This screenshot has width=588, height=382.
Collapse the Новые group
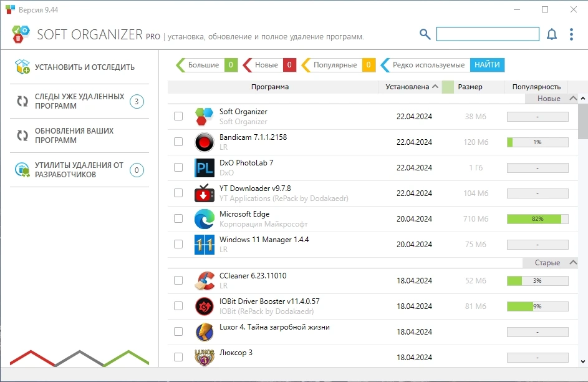click(x=573, y=99)
